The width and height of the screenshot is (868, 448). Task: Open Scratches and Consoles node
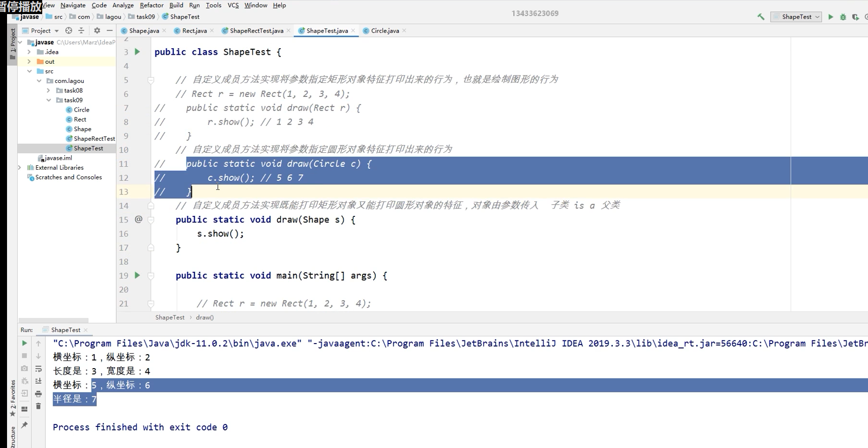click(x=65, y=177)
